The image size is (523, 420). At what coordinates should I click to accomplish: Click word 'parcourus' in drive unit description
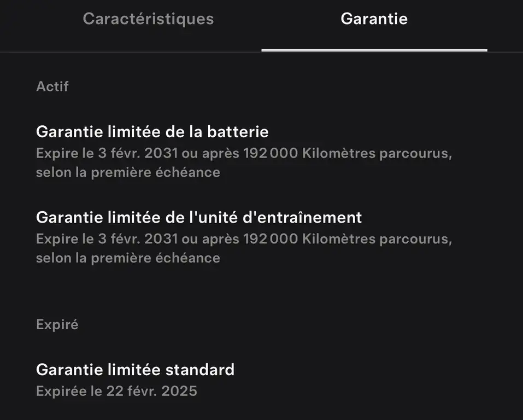click(415, 239)
